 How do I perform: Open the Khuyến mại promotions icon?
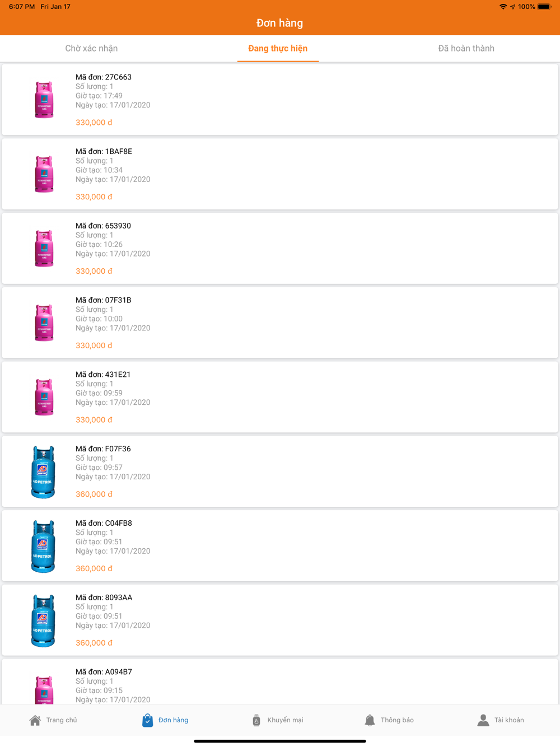click(256, 720)
